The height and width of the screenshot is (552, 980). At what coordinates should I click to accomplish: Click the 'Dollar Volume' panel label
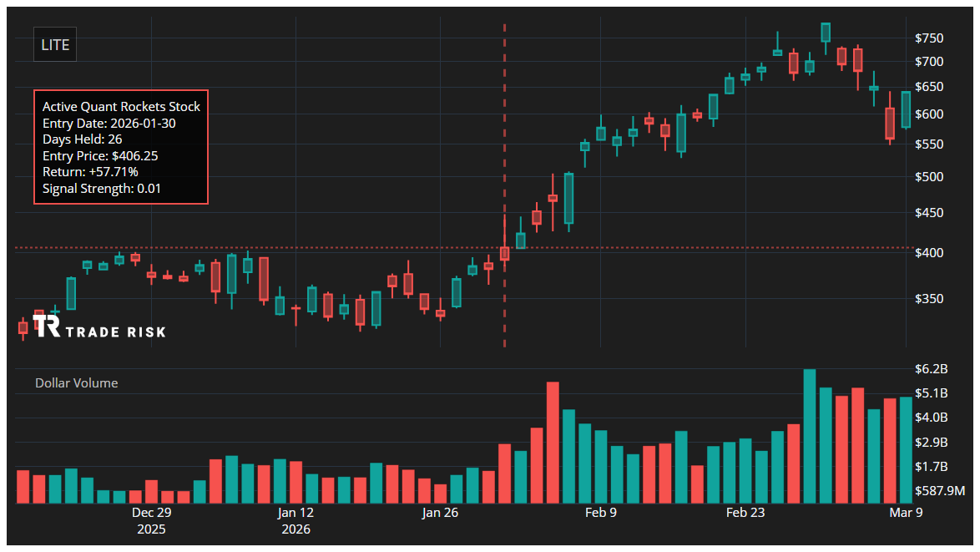pos(76,383)
